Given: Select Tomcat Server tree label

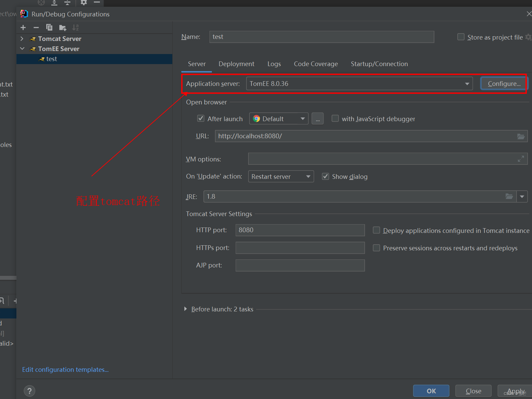Looking at the screenshot, I should click(60, 39).
